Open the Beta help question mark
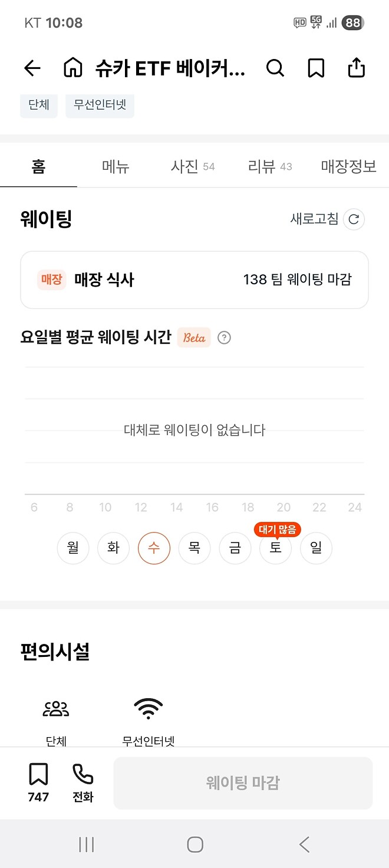The height and width of the screenshot is (868, 389). [x=225, y=337]
